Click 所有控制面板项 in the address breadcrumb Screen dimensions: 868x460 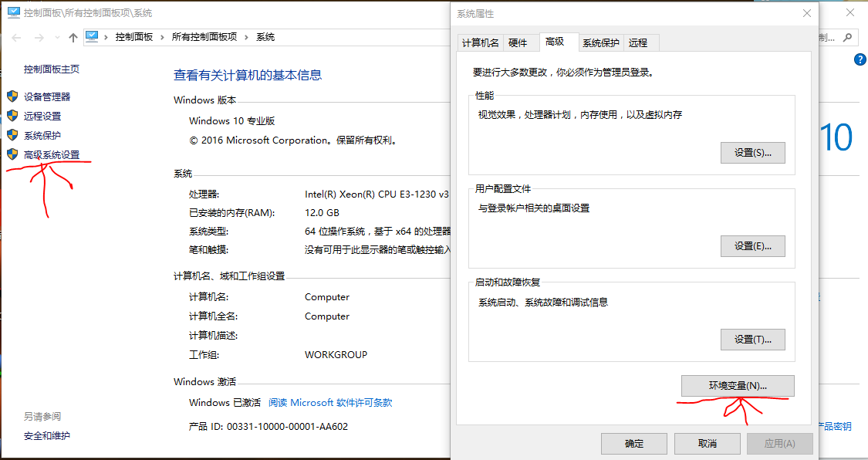click(204, 37)
